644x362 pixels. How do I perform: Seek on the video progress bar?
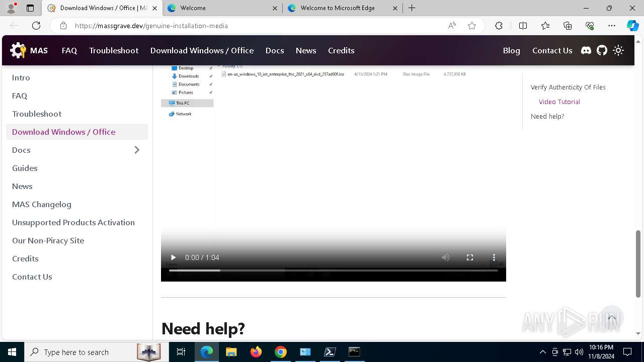tap(333, 270)
